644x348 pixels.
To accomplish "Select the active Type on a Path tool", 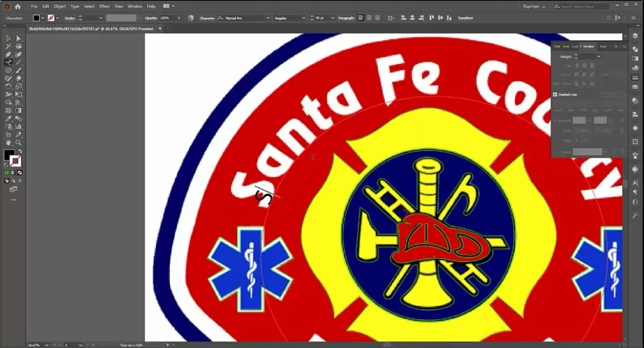I will (8, 62).
